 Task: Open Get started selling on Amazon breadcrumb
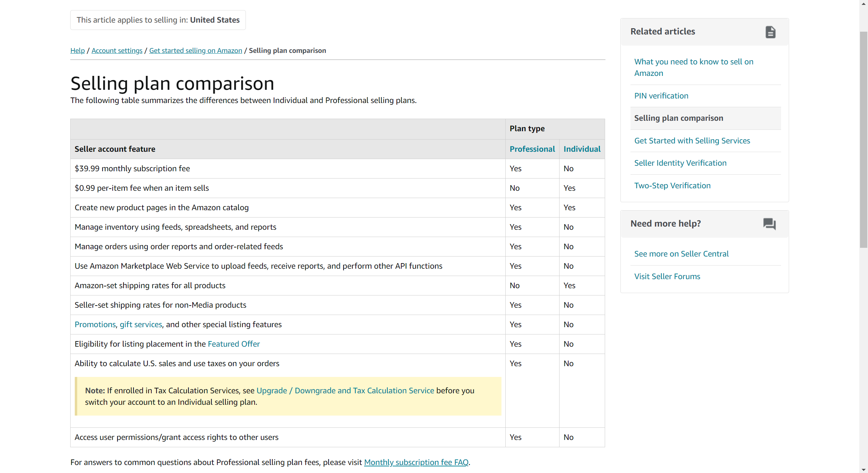[195, 50]
